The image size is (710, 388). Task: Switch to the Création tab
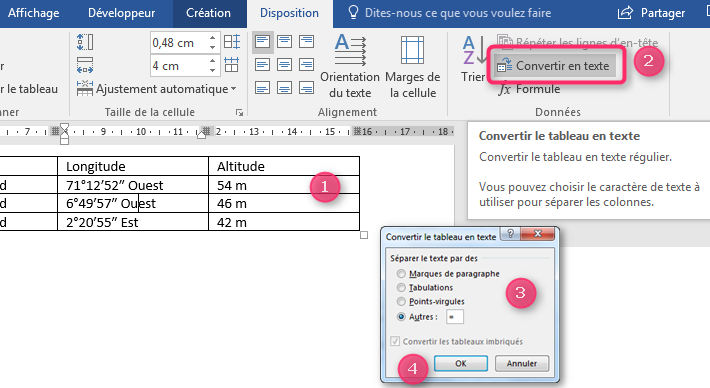(208, 13)
